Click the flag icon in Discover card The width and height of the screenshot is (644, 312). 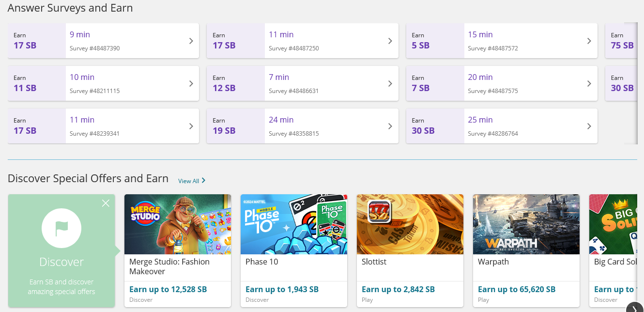pos(61,229)
